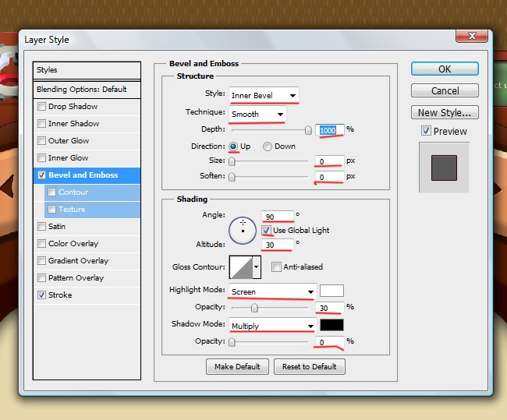Open the white highlight color swatch
The image size is (507, 420).
pyautogui.click(x=331, y=291)
